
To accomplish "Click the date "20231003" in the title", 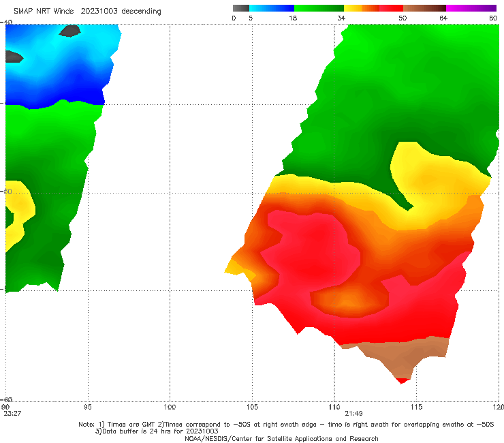I will click(99, 12).
